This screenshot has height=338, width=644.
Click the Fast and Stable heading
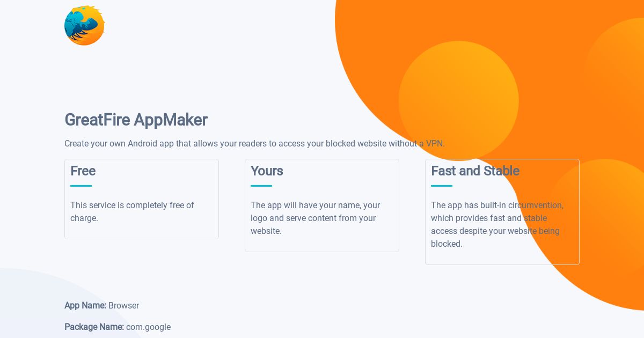[x=475, y=171]
